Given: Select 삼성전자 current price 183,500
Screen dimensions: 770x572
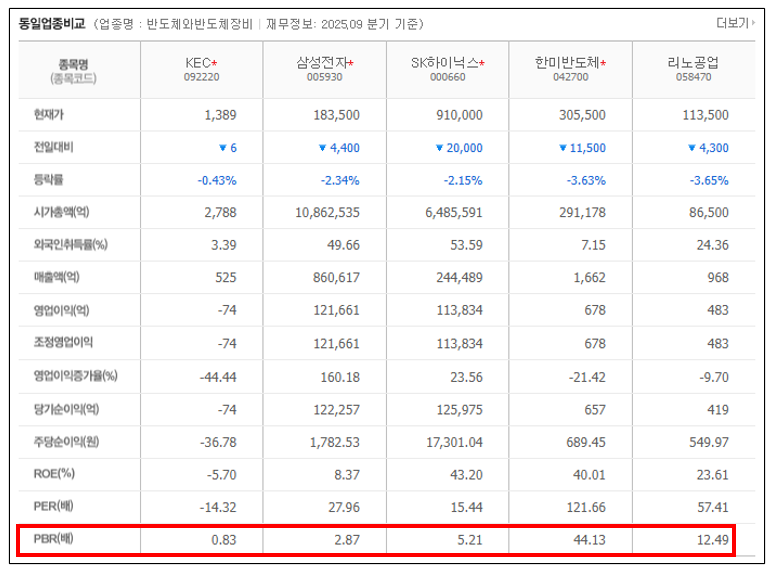Looking at the screenshot, I should coord(336,115).
